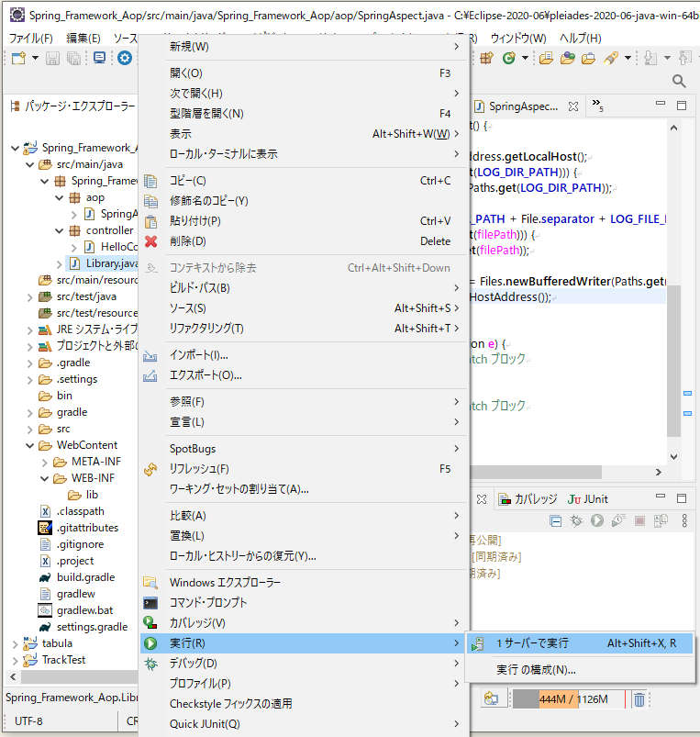Click the New wizard toolbar icon
Image resolution: width=700 pixels, height=737 pixels.
[18, 59]
